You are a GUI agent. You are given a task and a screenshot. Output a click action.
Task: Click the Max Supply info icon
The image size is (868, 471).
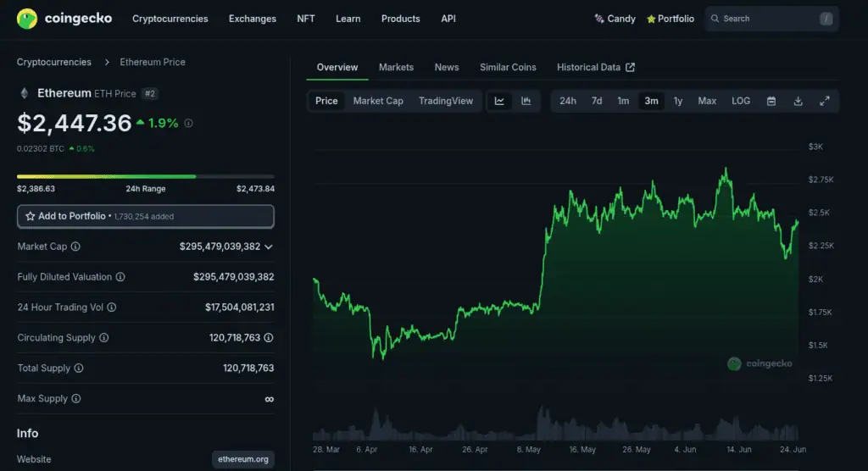click(x=75, y=398)
